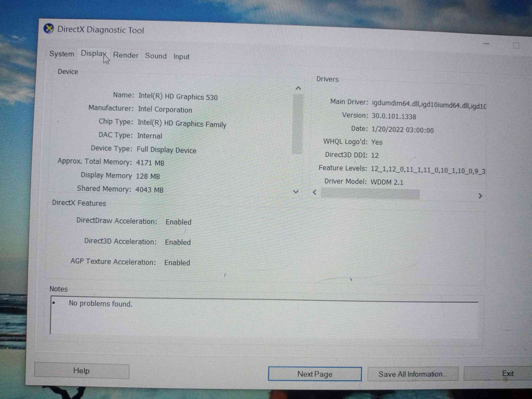Select the 'Intel(R) HD Graphics 530' name value

click(x=178, y=96)
